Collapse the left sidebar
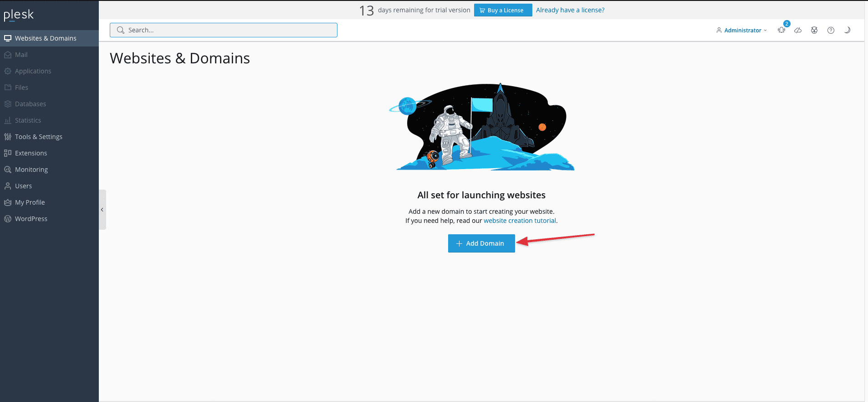868x402 pixels. coord(102,210)
